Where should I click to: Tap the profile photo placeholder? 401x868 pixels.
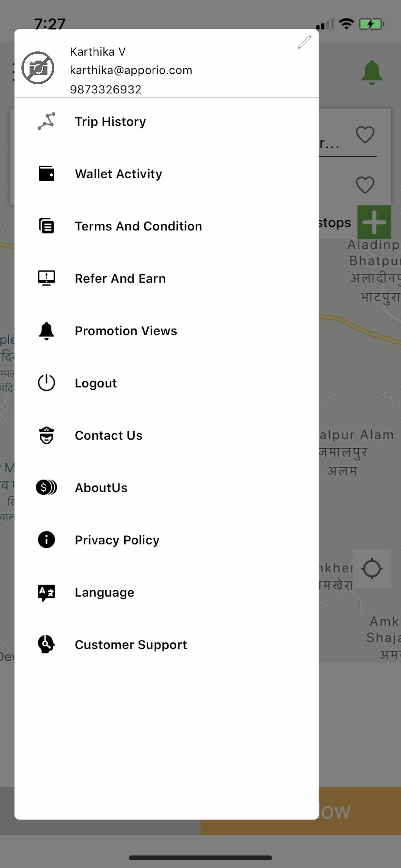[x=38, y=68]
